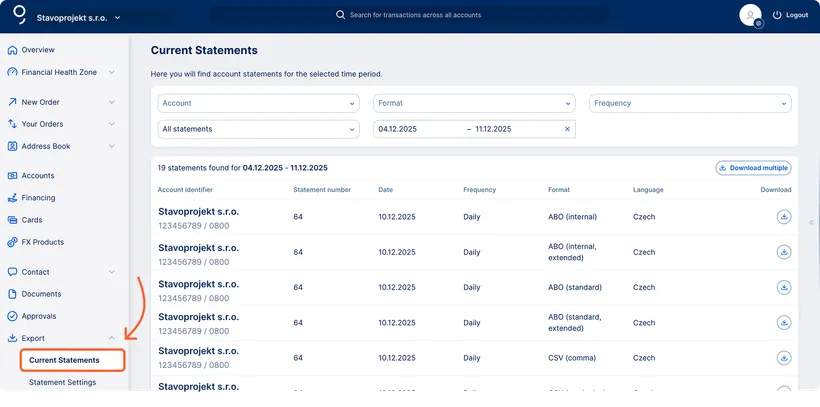Collapse the Export menu section

(111, 338)
